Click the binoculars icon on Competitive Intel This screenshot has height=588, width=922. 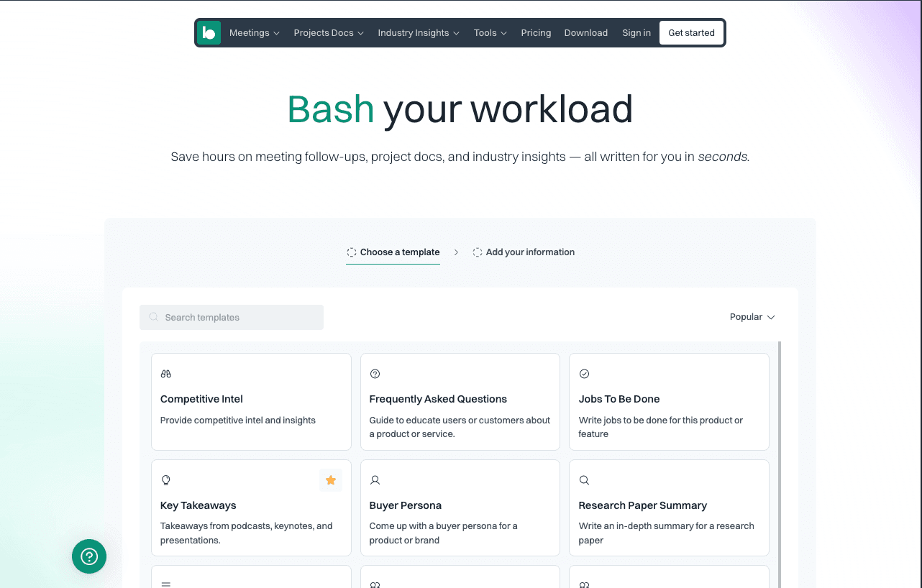pos(166,374)
